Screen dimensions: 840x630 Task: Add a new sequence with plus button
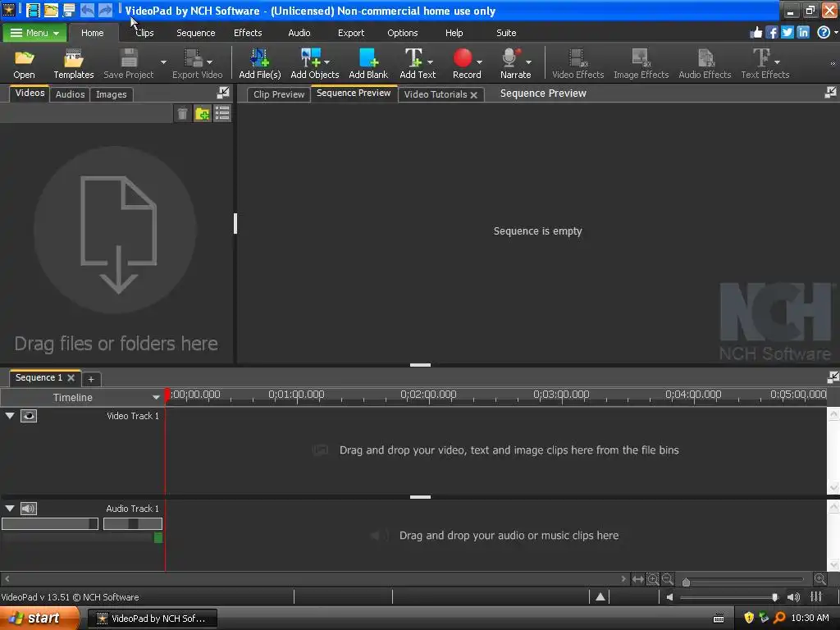pos(91,379)
